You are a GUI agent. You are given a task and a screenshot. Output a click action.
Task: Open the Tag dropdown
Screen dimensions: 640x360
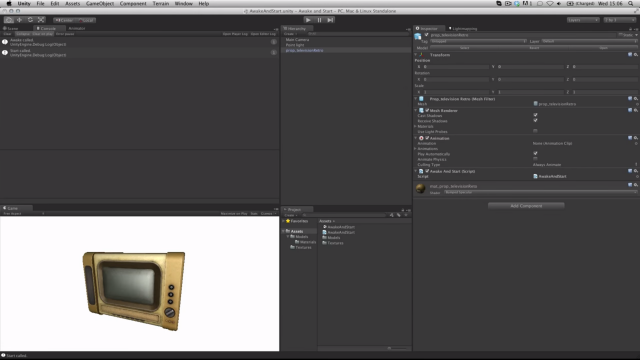tap(478, 41)
